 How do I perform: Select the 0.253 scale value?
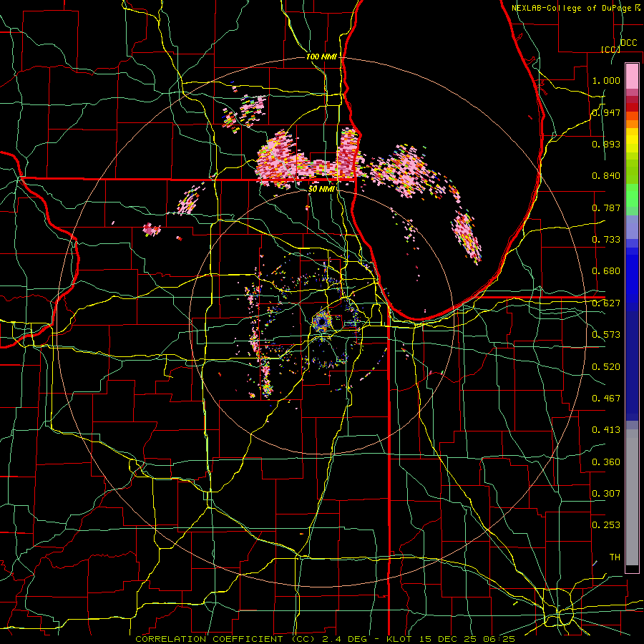(606, 525)
